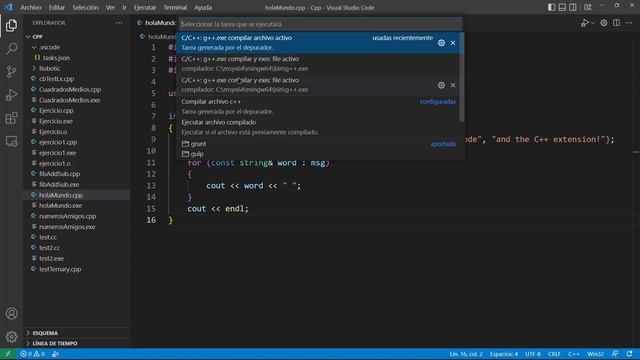Open the Manage gear in activity bar
This screenshot has width=640, height=360.
11,337
